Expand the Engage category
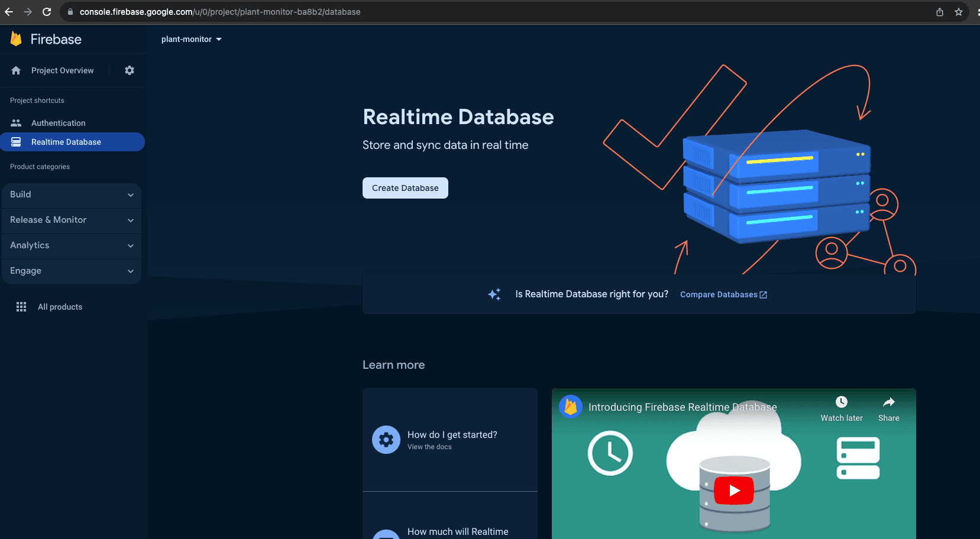 (x=72, y=271)
